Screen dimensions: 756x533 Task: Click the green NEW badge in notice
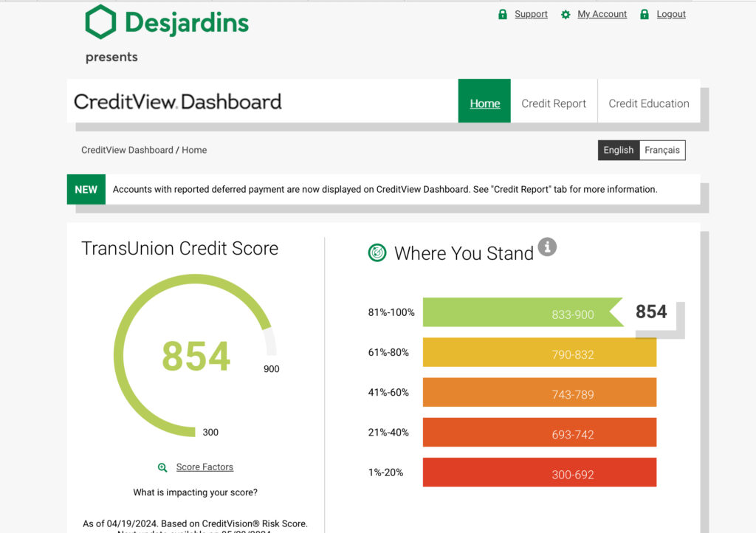coord(86,189)
